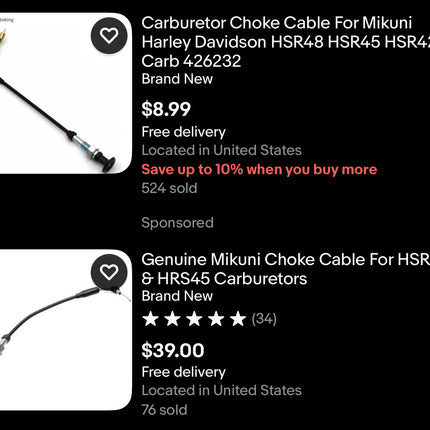Screen dimensions: 430x430
Task: Click 'Located in United States' under $39.00 item
Action: pyautogui.click(x=221, y=390)
